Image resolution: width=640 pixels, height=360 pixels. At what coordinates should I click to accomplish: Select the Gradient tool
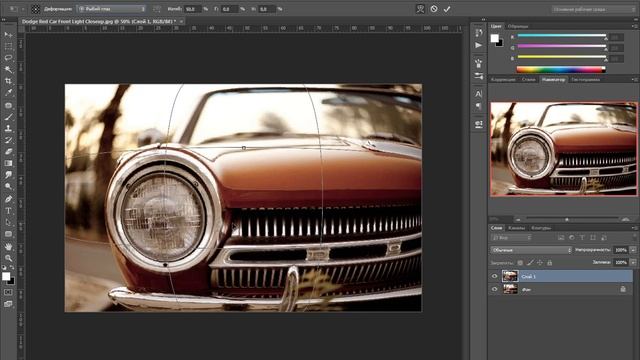[x=8, y=163]
